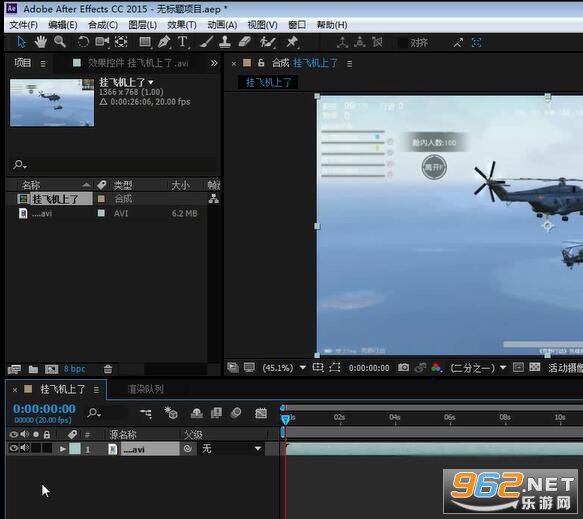Select the Rectangle shape tool
Screen dimensions: 583x519
pos(145,42)
